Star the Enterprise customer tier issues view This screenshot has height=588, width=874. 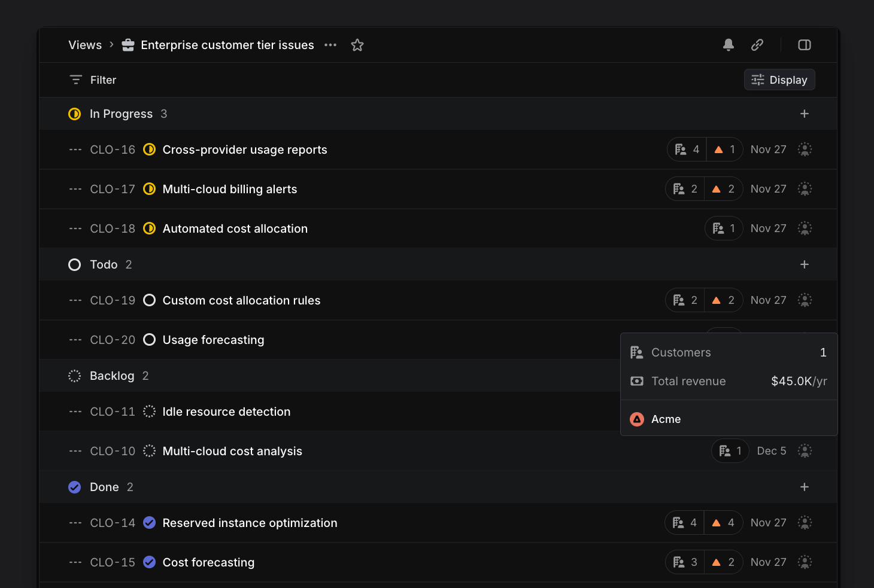357,44
